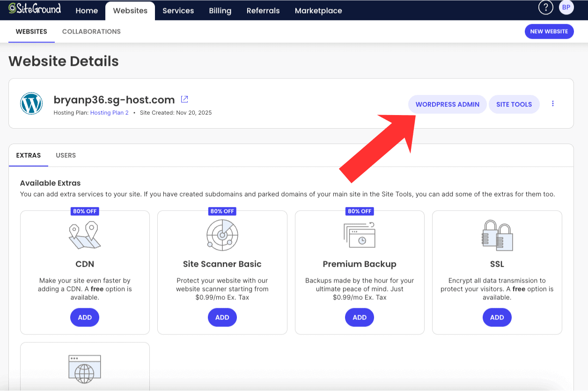Open the Billing menu
Viewport: 588px width, 391px height.
[x=220, y=10]
